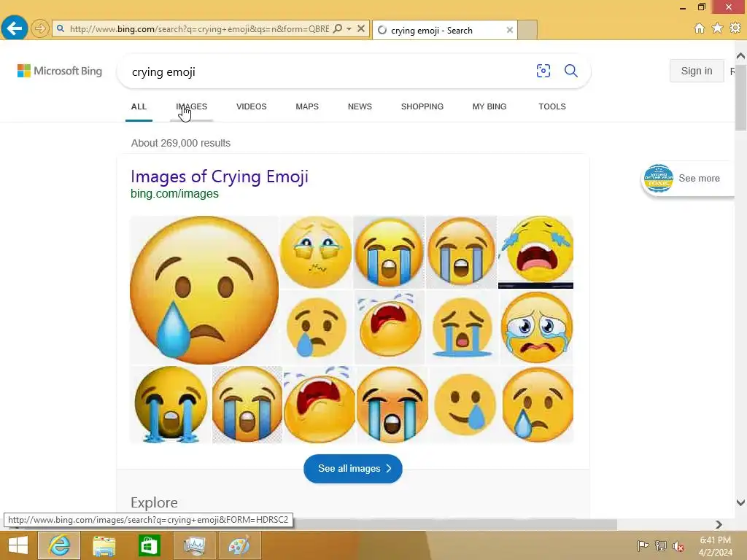
Task: Click the horizontal scrollbar right arrow
Action: click(719, 524)
